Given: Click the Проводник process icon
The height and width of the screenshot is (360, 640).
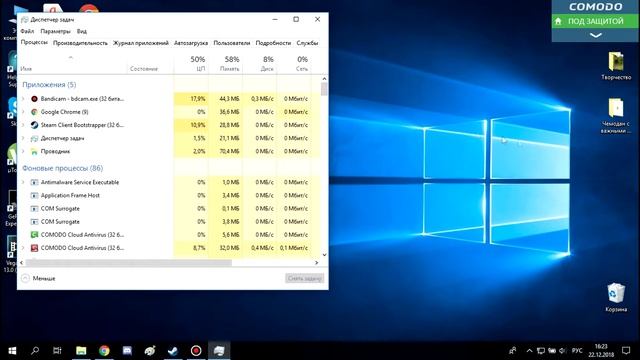Looking at the screenshot, I should tap(34, 151).
